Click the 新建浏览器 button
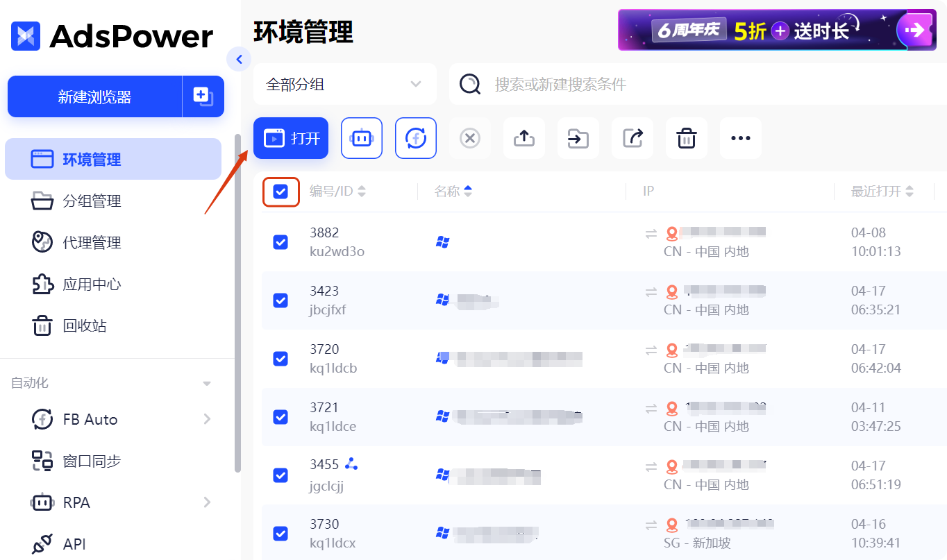This screenshot has width=947, height=560. coord(95,96)
